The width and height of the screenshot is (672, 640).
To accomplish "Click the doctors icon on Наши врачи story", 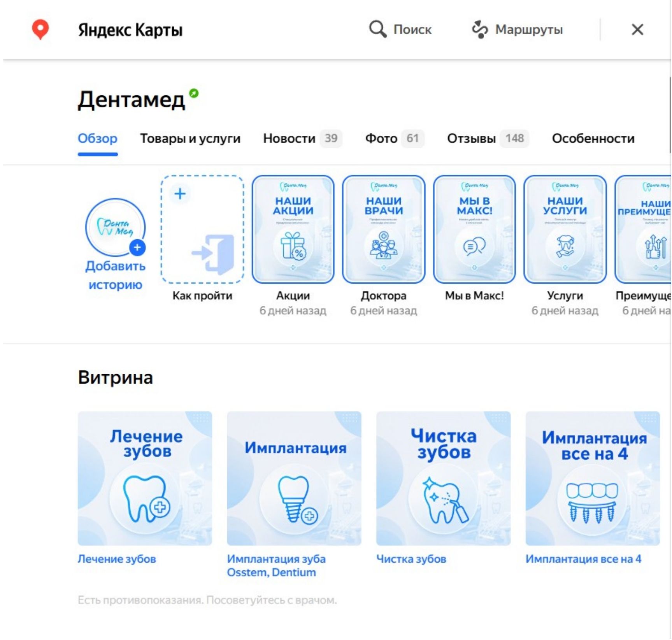I will click(384, 245).
